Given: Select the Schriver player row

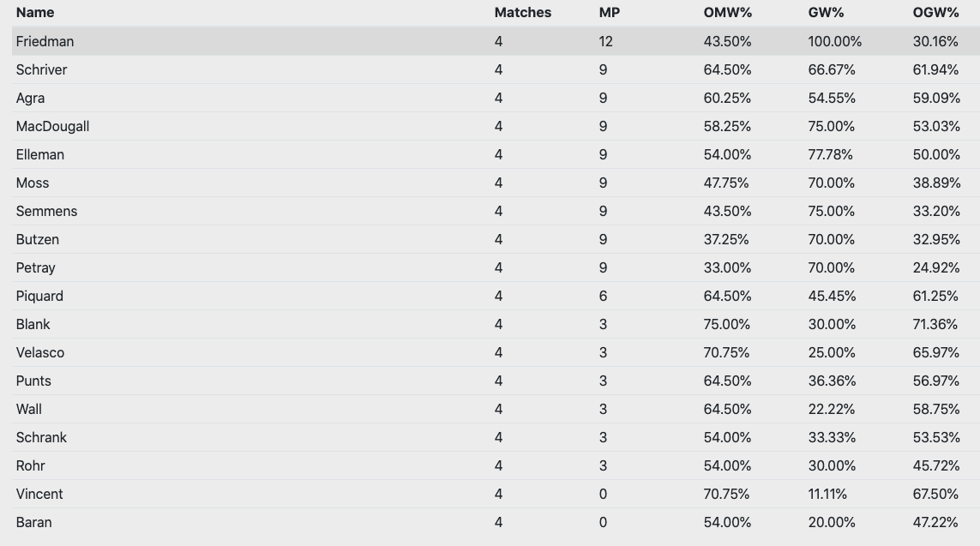Looking at the screenshot, I should click(41, 69).
